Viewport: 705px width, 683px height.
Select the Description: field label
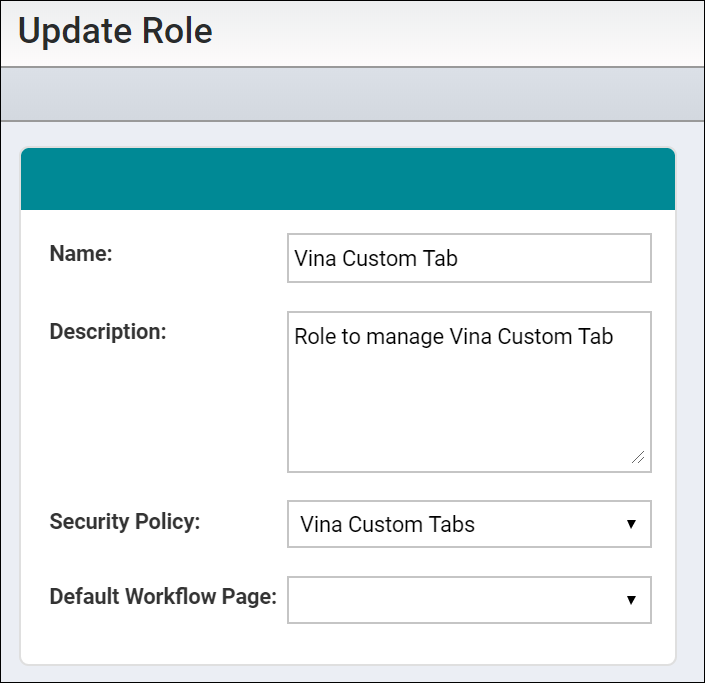click(108, 332)
